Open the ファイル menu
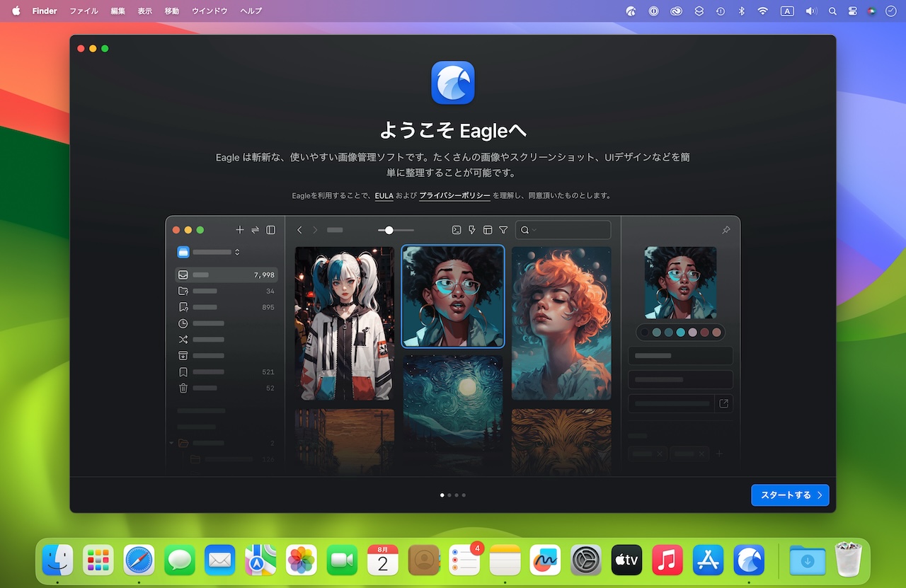906x588 pixels. coord(84,11)
